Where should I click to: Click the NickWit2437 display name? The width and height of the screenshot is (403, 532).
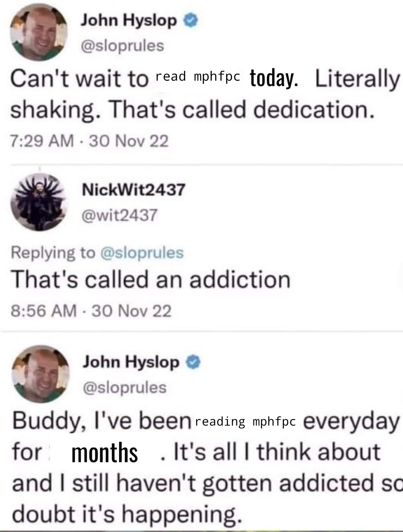coord(134,189)
